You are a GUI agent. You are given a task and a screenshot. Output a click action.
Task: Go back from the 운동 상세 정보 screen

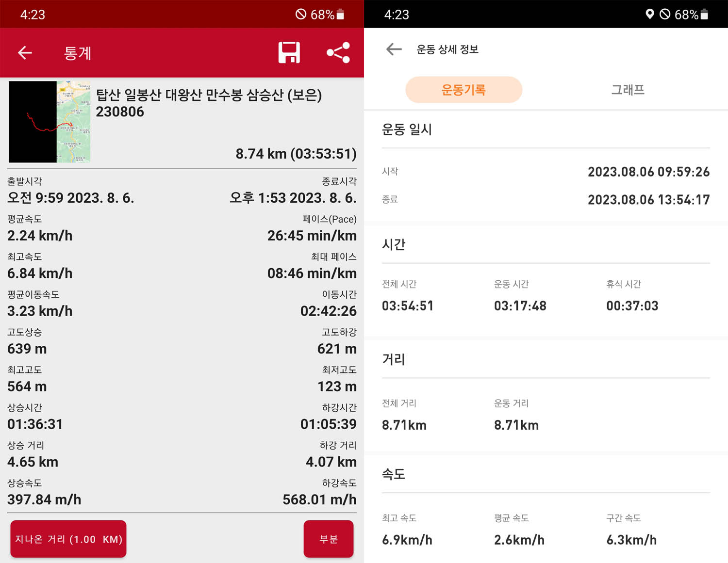coord(394,49)
